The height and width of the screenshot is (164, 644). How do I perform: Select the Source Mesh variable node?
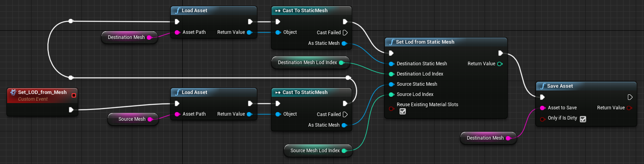pos(133,119)
